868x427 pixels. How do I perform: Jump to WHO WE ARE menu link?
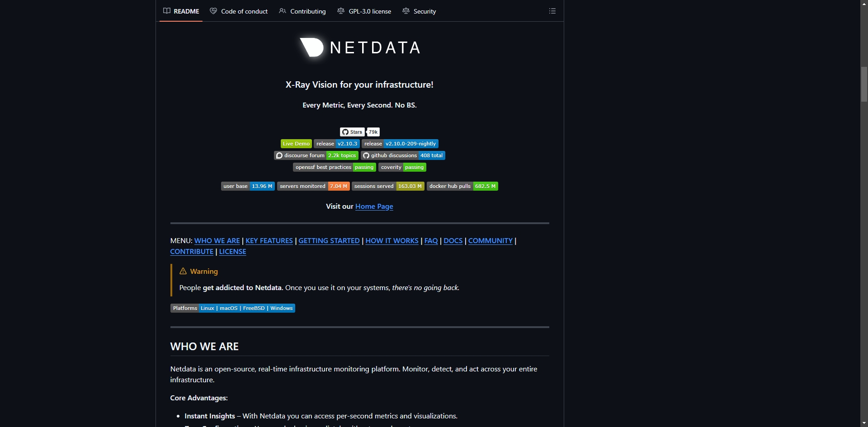point(217,241)
